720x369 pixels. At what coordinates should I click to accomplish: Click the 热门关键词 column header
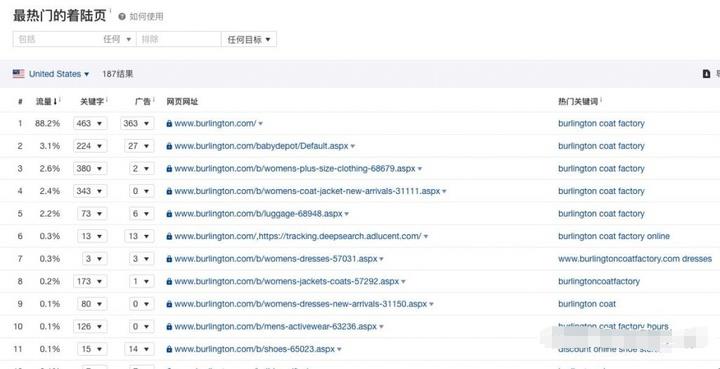[x=578, y=101]
